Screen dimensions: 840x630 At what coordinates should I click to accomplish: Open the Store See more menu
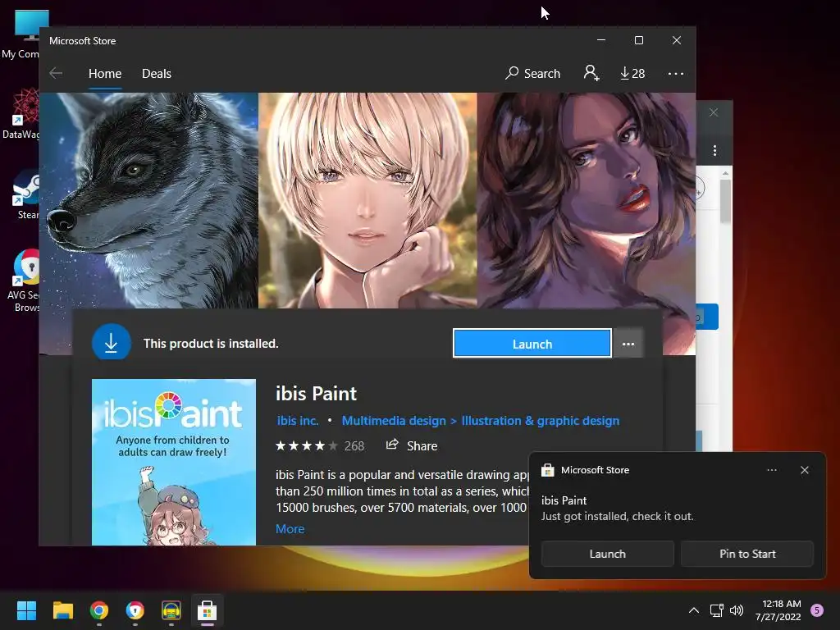coord(676,73)
